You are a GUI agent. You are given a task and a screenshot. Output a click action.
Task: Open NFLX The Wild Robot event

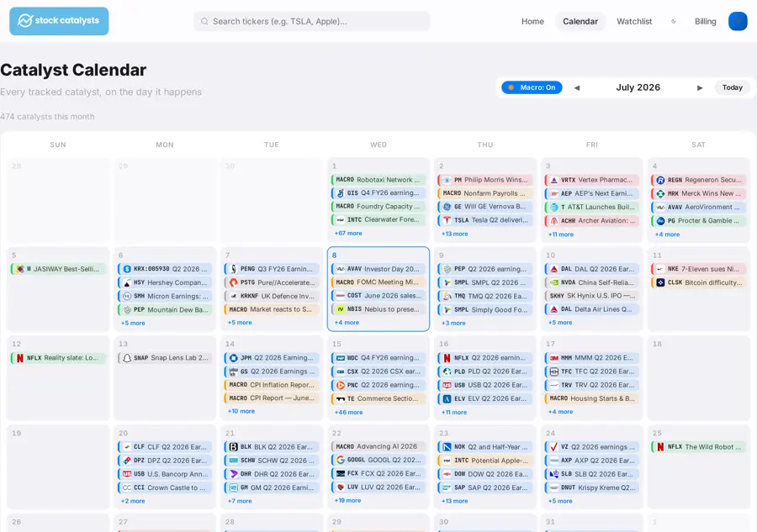pyautogui.click(x=699, y=446)
